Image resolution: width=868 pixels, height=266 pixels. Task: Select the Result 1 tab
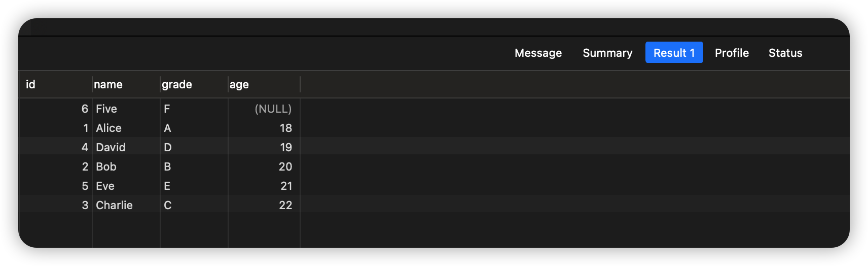pos(674,53)
